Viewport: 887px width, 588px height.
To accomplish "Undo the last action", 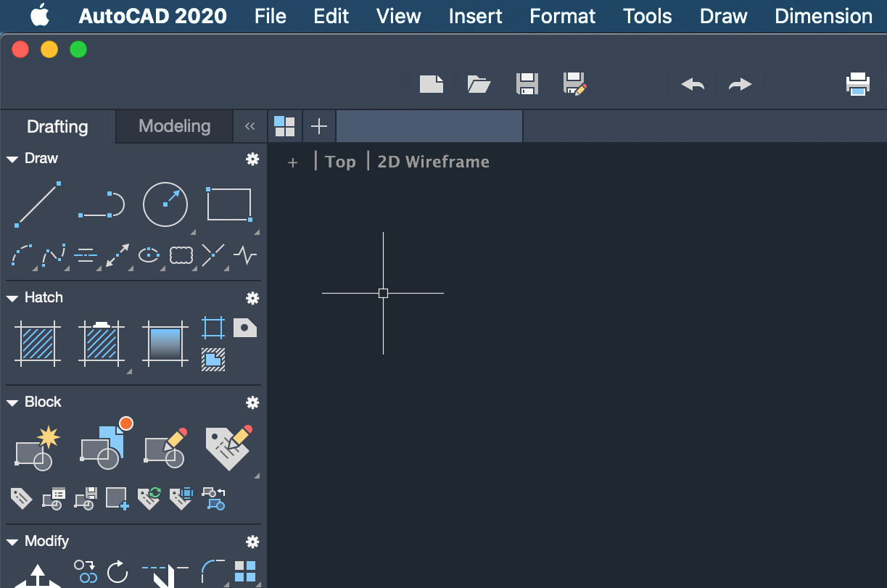I will click(693, 85).
